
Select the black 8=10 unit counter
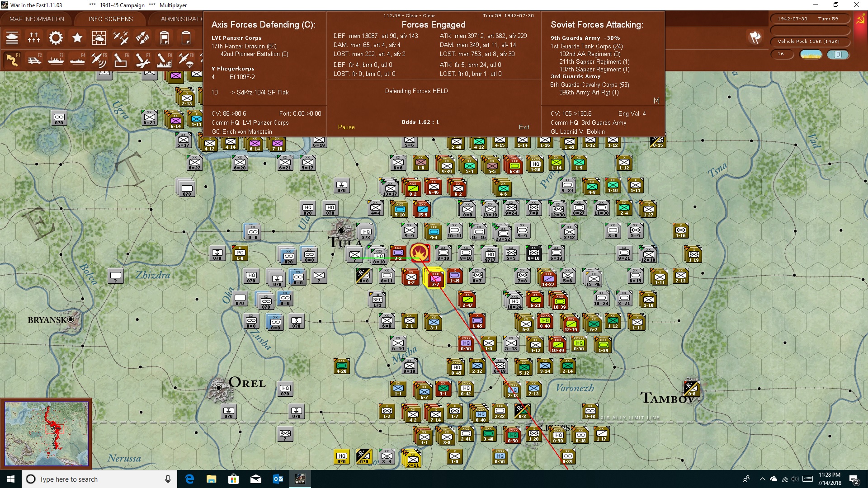(x=533, y=253)
